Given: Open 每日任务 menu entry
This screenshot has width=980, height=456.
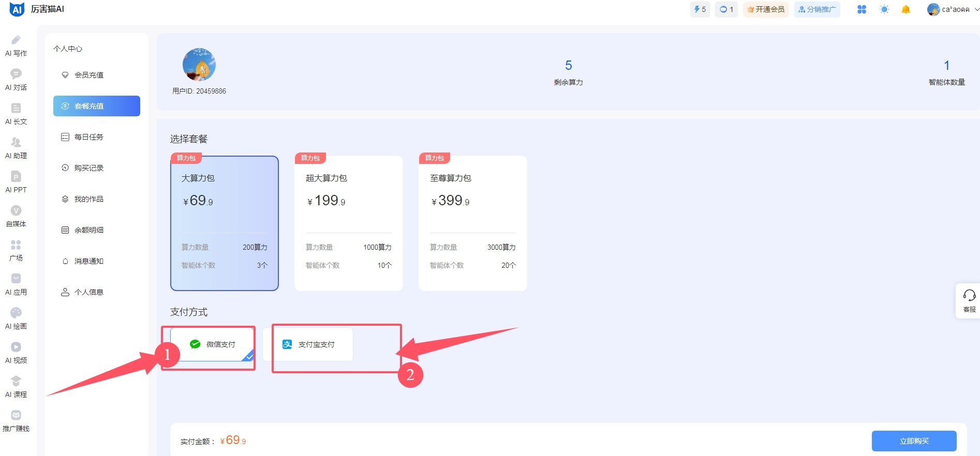Looking at the screenshot, I should point(89,137).
